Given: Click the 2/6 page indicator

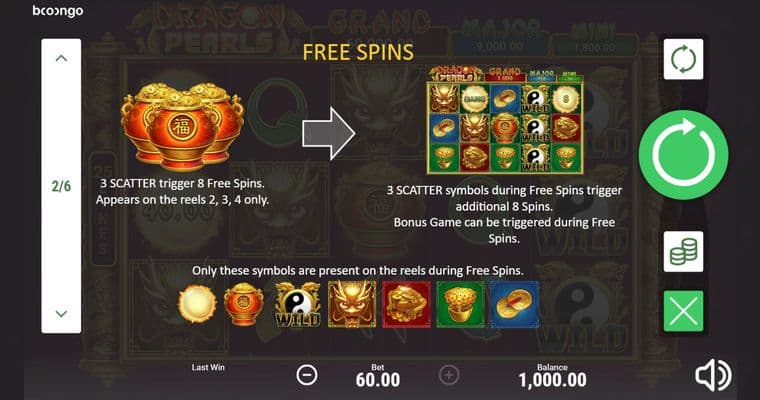Looking at the screenshot, I should 61,186.
